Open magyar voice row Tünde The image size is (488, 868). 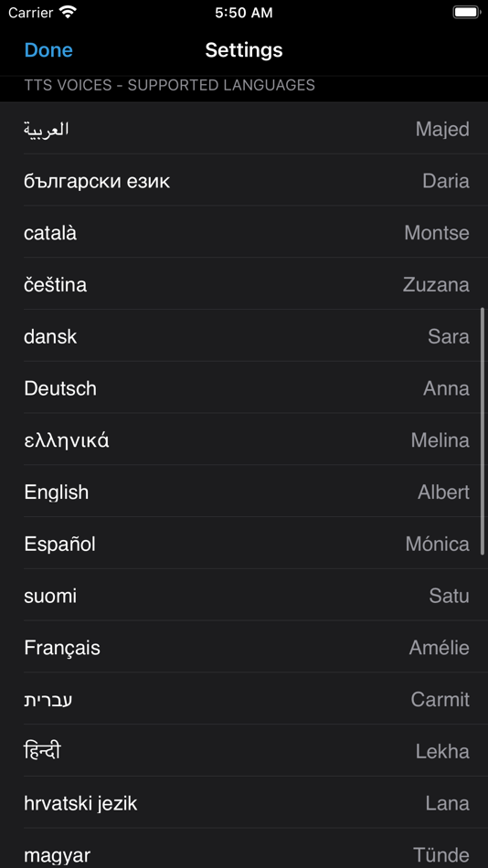(x=244, y=849)
